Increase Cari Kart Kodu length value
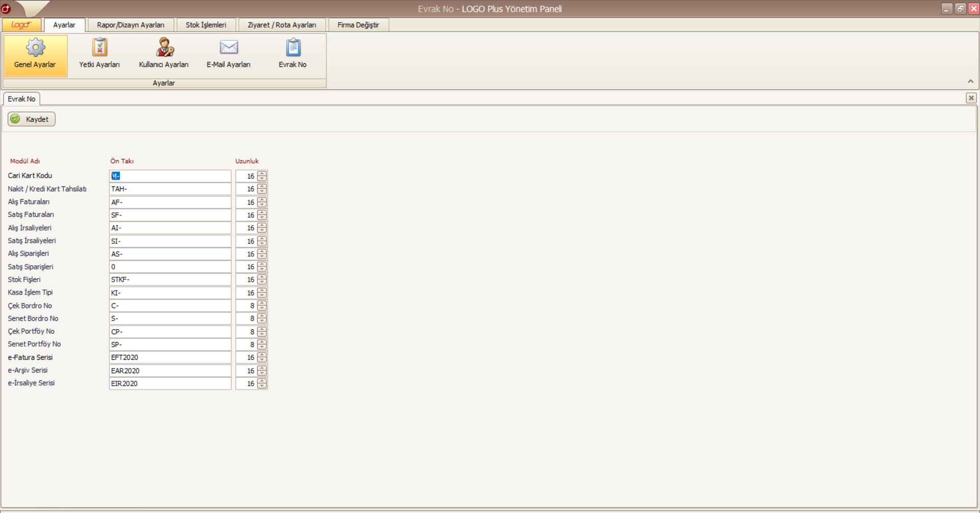Screen dimensions: 980x513 pos(262,174)
